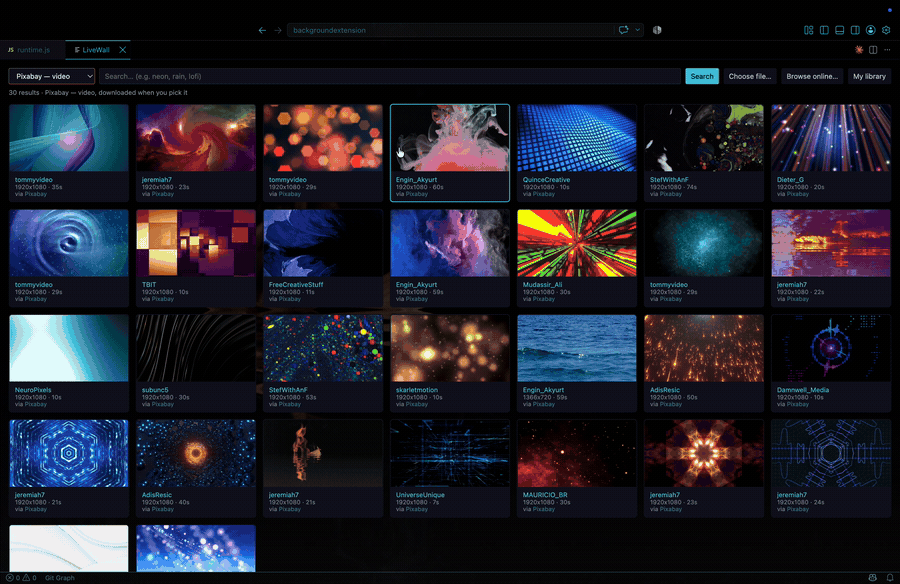Click the orange burst icon in the editor toolbar
The width and height of the screenshot is (900, 584).
[x=859, y=50]
